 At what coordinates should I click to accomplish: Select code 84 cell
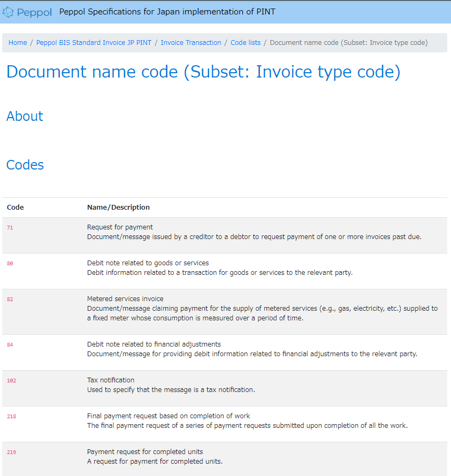[10, 345]
